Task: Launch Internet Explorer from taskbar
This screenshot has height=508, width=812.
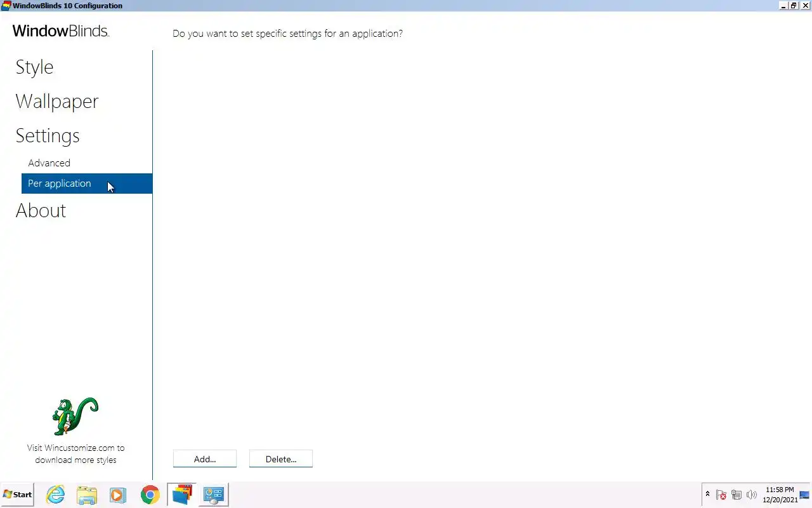Action: [56, 495]
